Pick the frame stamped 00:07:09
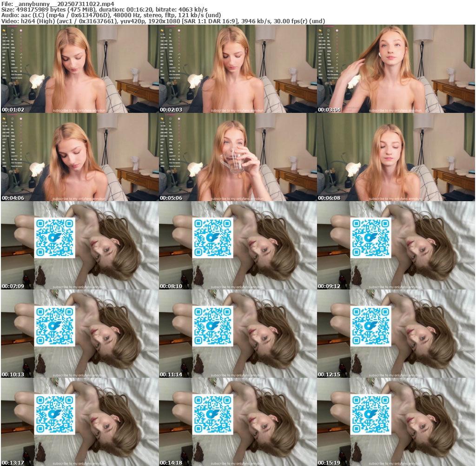This screenshot has height=466, width=476. 80,245
